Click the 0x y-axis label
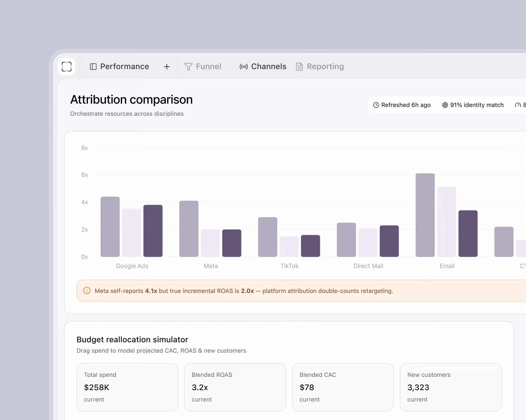526x420 pixels. tap(84, 257)
